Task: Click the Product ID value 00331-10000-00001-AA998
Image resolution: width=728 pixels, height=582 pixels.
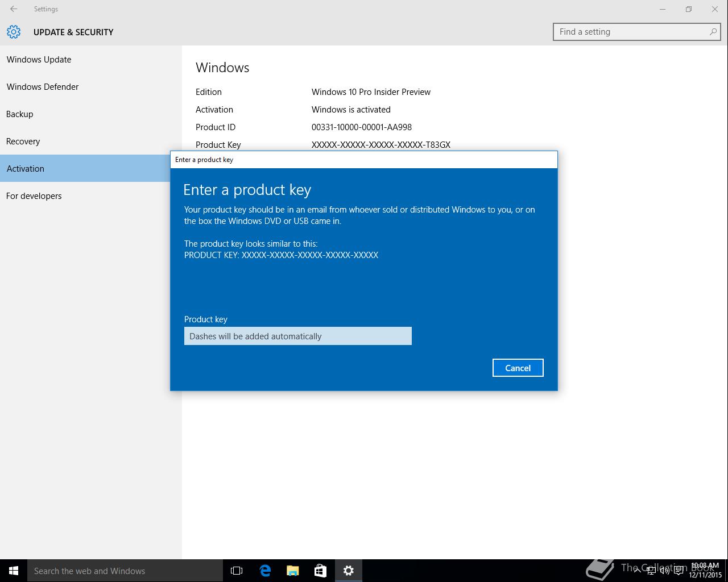Action: [362, 127]
